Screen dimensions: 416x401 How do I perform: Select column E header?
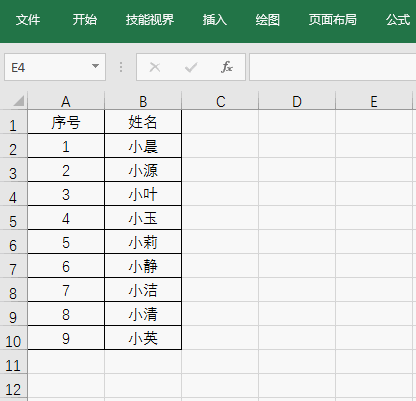point(374,101)
